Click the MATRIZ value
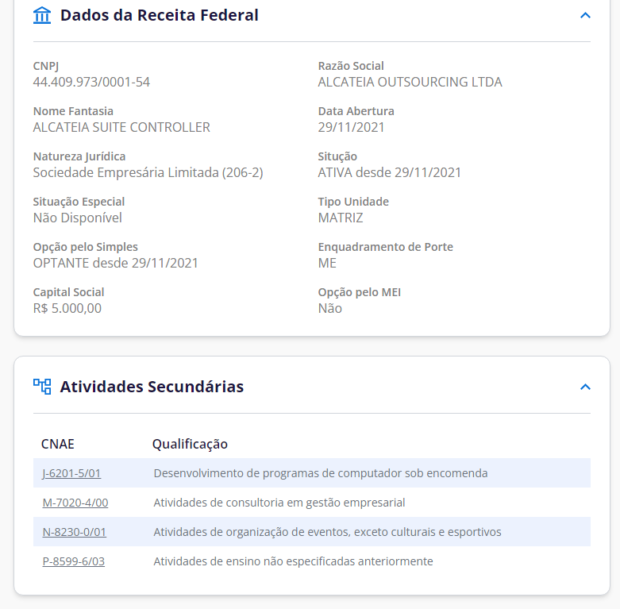The width and height of the screenshot is (620, 609). pos(340,218)
